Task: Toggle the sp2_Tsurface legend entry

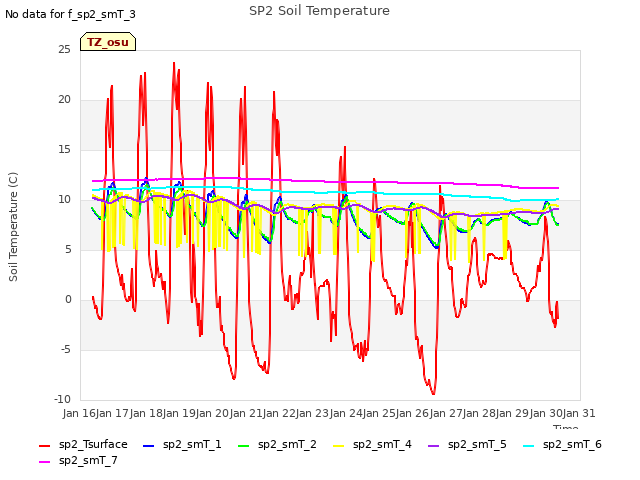Action: click(x=83, y=444)
